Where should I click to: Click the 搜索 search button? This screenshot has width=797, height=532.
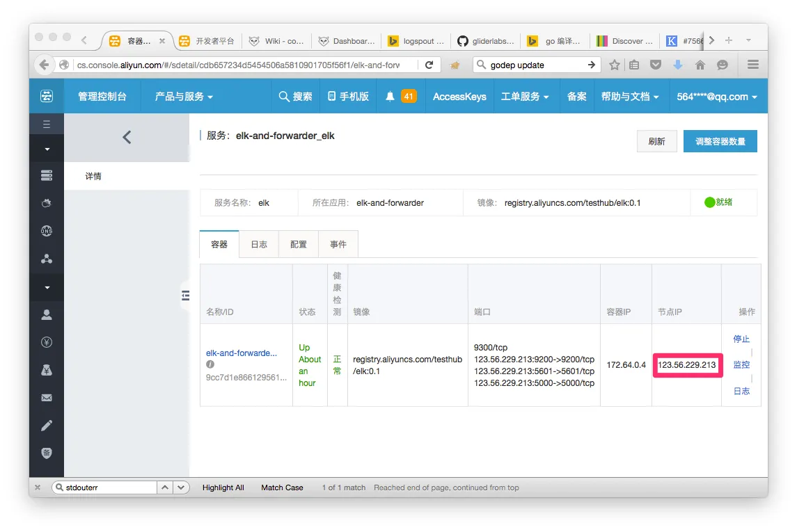tap(295, 97)
